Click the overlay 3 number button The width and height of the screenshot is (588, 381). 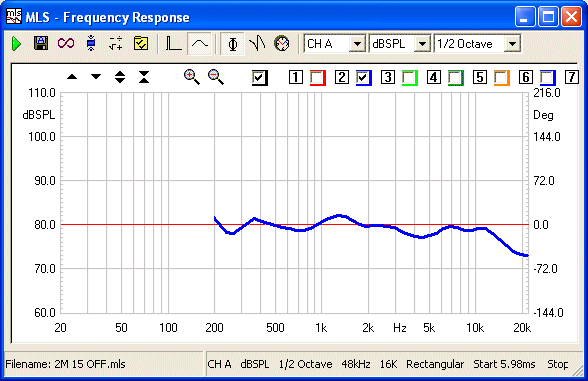pyautogui.click(x=388, y=77)
